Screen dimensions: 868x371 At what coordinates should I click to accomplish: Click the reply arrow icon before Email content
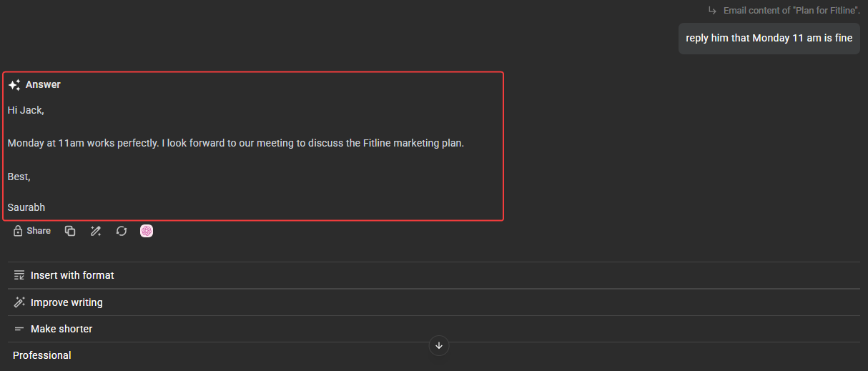pyautogui.click(x=712, y=11)
